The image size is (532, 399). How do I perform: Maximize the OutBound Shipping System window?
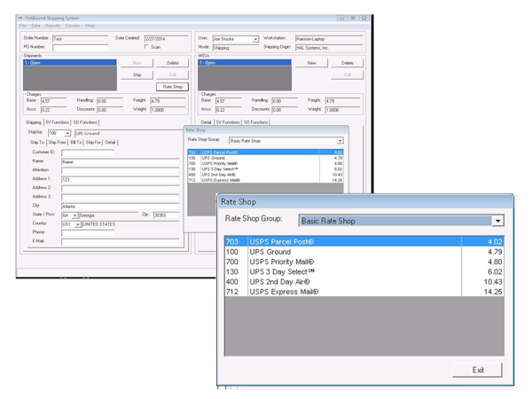pos(353,18)
